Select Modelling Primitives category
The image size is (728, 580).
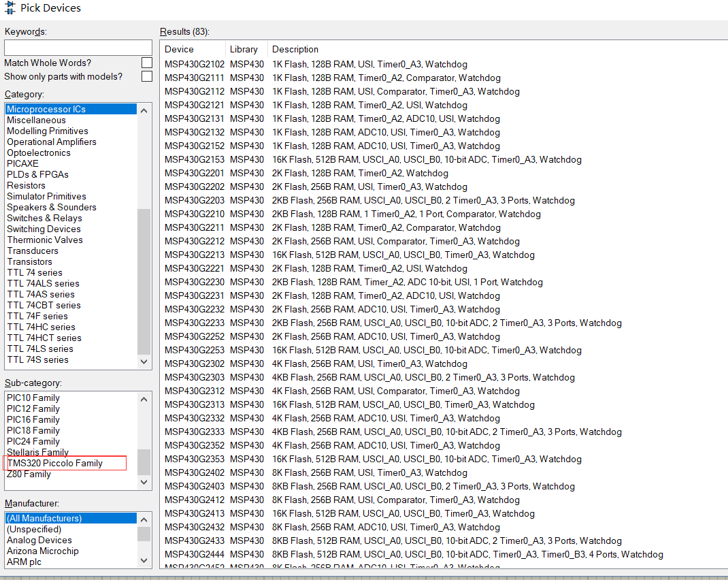(x=48, y=131)
